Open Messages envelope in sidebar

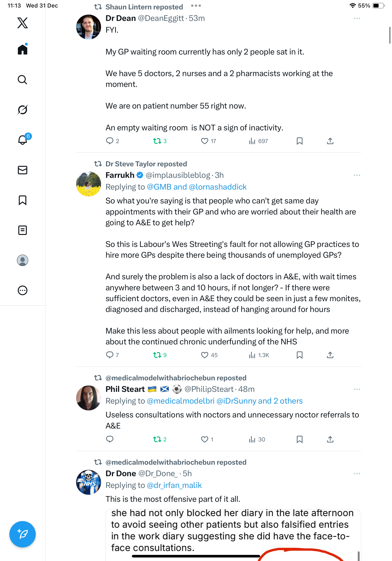(23, 170)
